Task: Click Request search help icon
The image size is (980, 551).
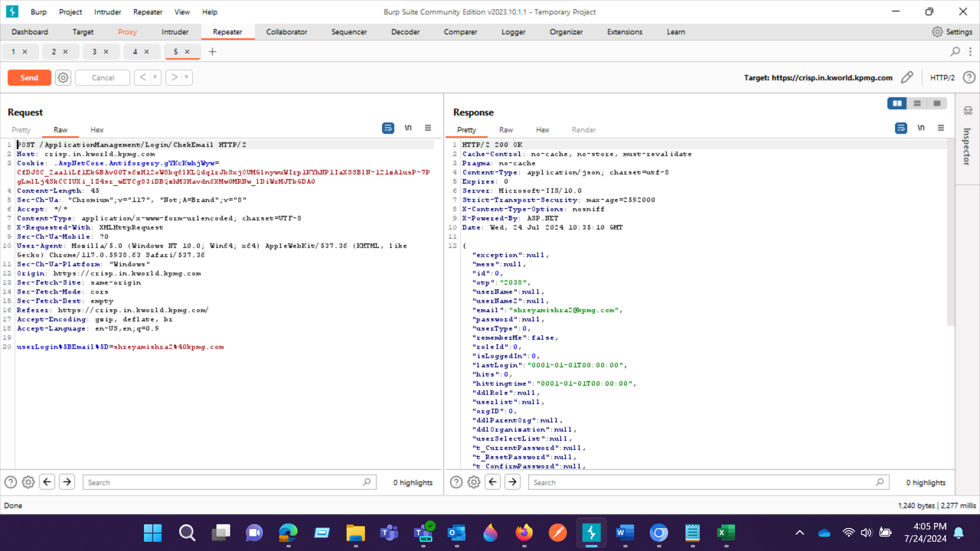Action: point(10,482)
